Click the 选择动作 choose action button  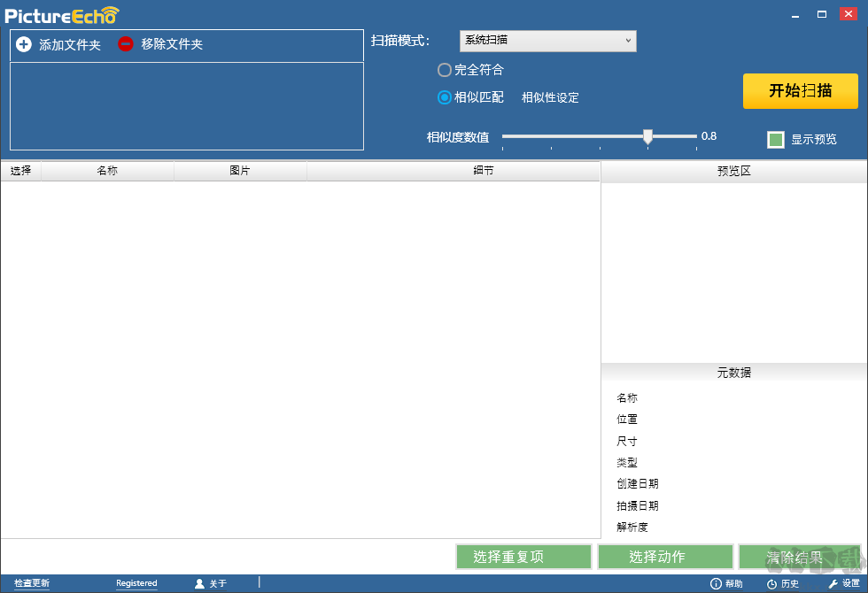(x=665, y=556)
